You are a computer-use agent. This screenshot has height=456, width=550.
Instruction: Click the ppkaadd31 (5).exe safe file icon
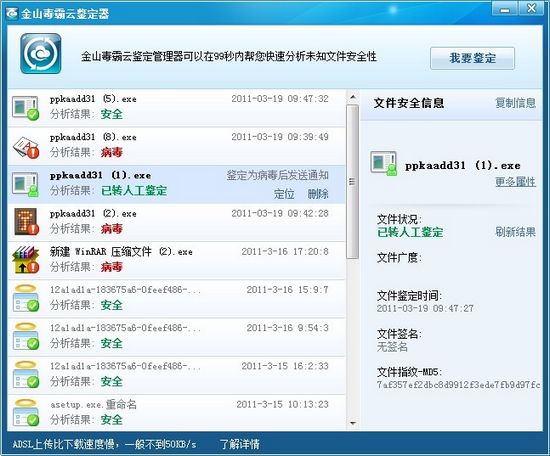click(x=26, y=108)
